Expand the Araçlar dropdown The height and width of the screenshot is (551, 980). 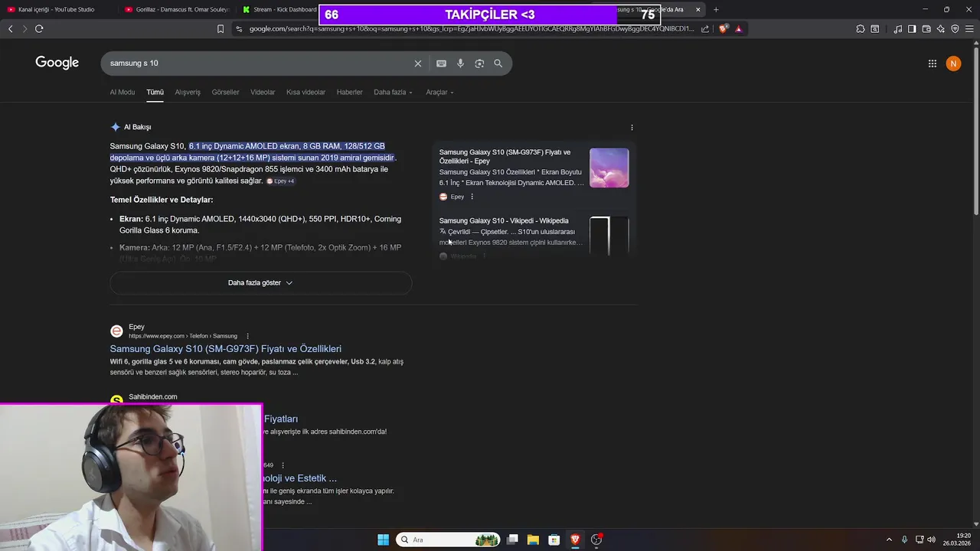pyautogui.click(x=439, y=93)
